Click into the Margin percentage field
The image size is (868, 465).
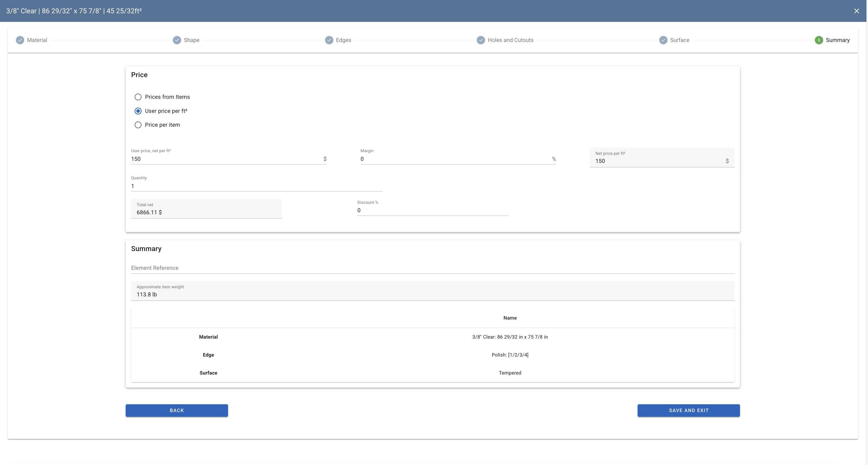(455, 159)
